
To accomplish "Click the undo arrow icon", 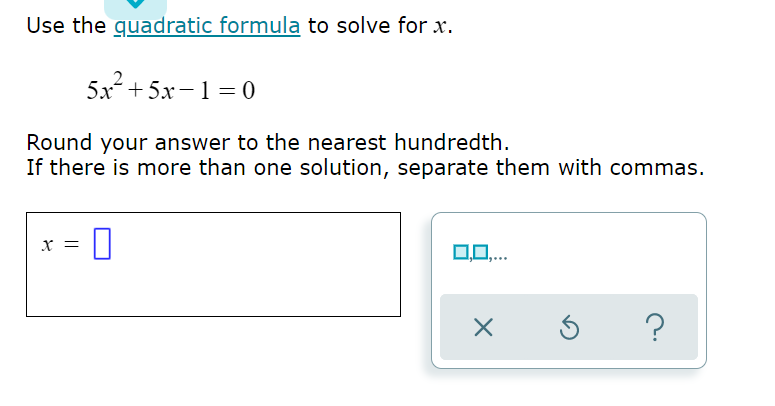I will click(x=569, y=327).
